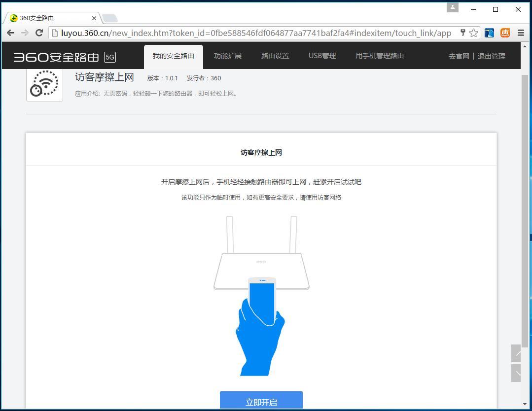Open the USB管理 section
Viewport: 532px width, 411px height.
[321, 56]
